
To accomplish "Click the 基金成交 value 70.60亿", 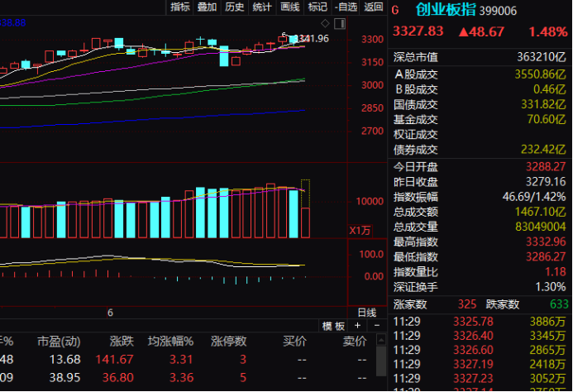I will click(x=547, y=120).
